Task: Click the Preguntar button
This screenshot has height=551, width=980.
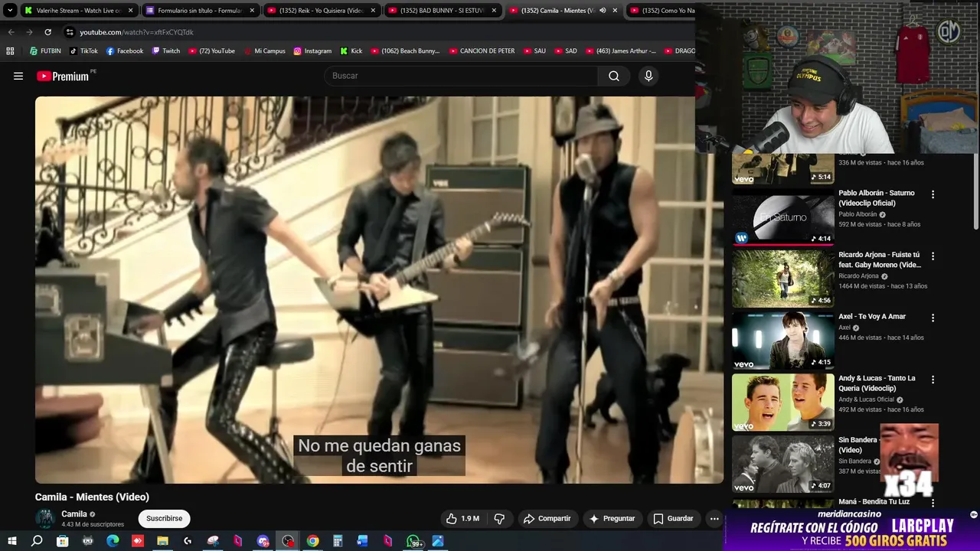Action: click(x=611, y=518)
